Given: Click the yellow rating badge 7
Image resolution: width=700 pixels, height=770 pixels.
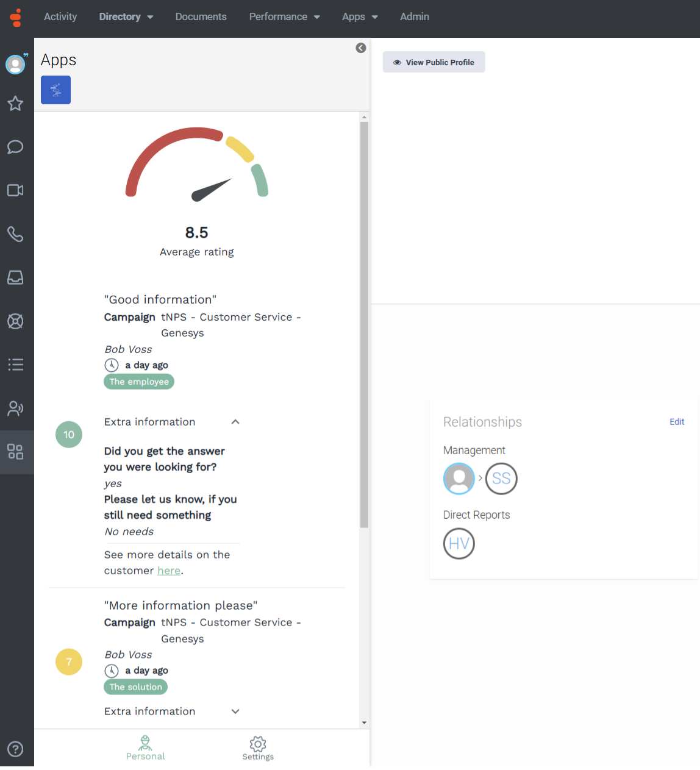Looking at the screenshot, I should point(69,661).
